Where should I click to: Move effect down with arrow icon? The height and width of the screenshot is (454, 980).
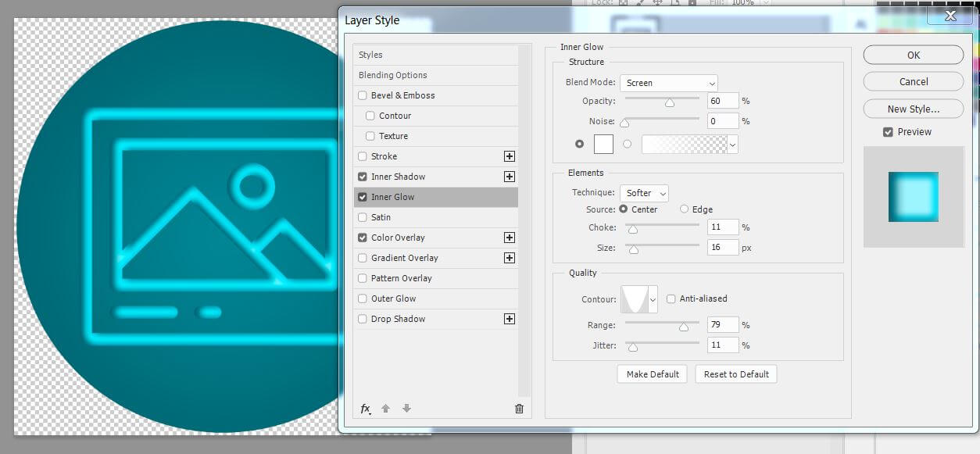tap(406, 409)
